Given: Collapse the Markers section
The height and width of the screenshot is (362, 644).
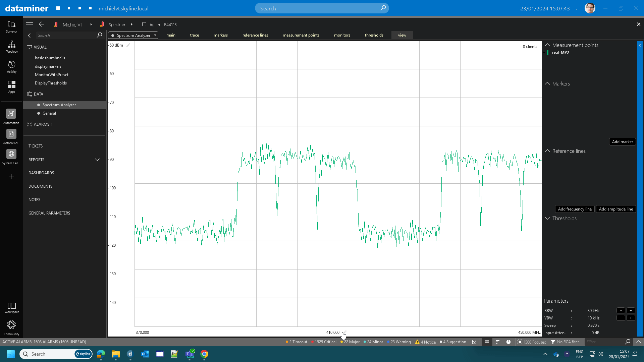Looking at the screenshot, I should [547, 83].
